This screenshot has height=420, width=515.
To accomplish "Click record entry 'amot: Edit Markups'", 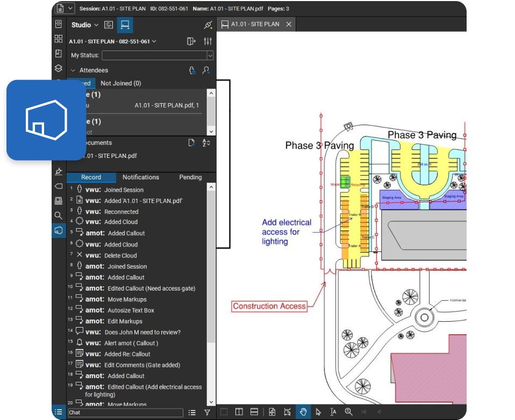I will point(113,321).
